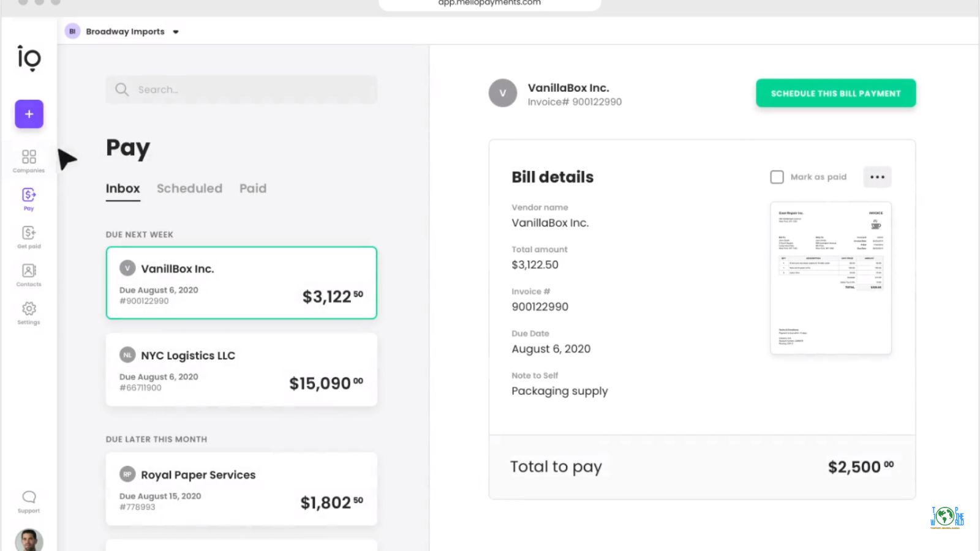This screenshot has width=980, height=551.
Task: Click the Bill details heading
Action: (552, 177)
